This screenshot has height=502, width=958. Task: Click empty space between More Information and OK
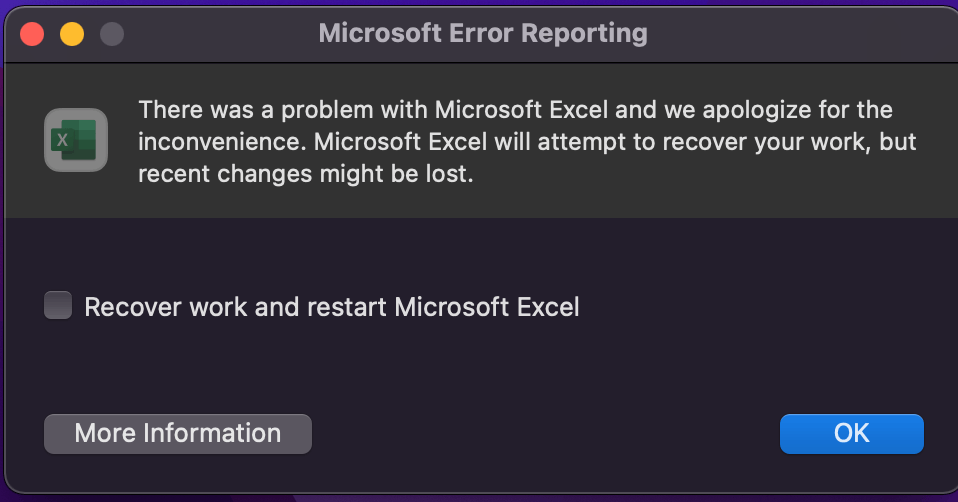point(544,434)
